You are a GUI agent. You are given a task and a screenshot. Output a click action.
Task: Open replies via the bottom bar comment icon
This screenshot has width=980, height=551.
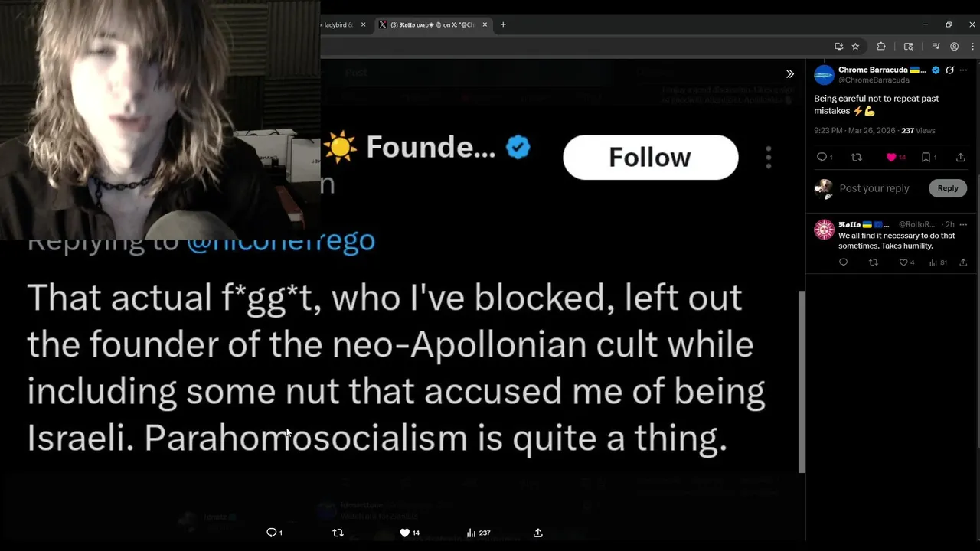[271, 533]
